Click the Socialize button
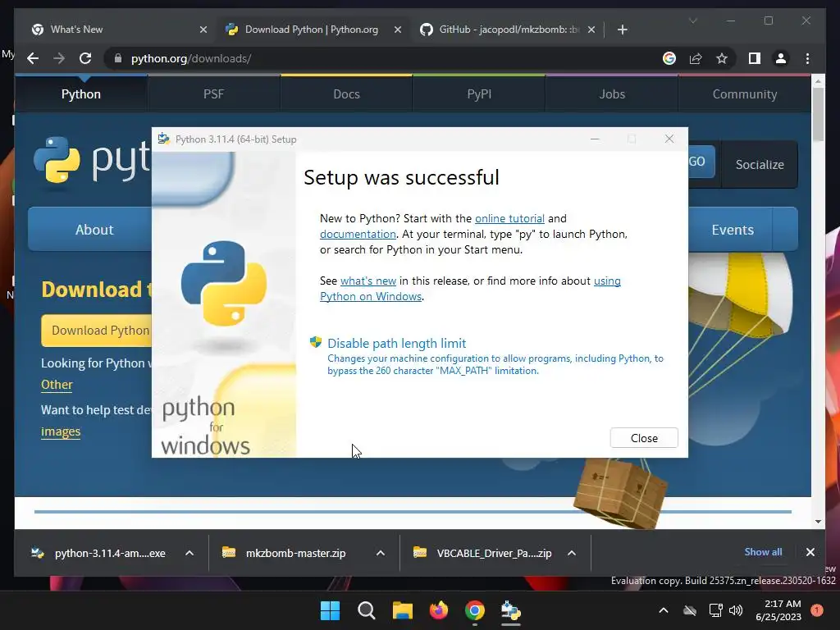Image resolution: width=840 pixels, height=630 pixels. pyautogui.click(x=760, y=164)
